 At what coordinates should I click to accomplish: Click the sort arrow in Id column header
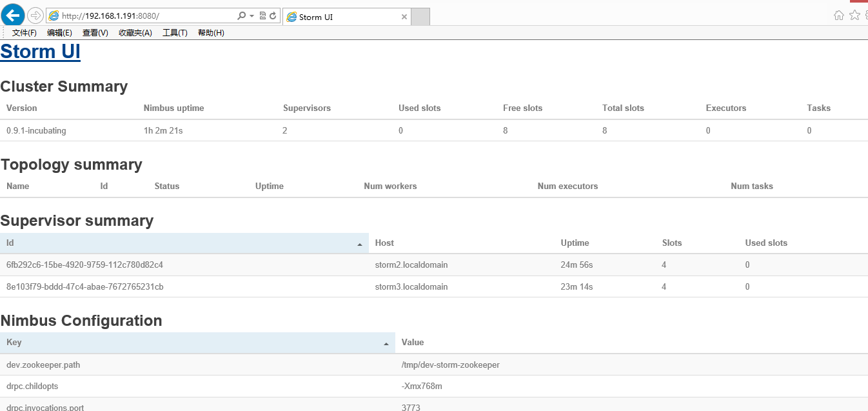[360, 245]
